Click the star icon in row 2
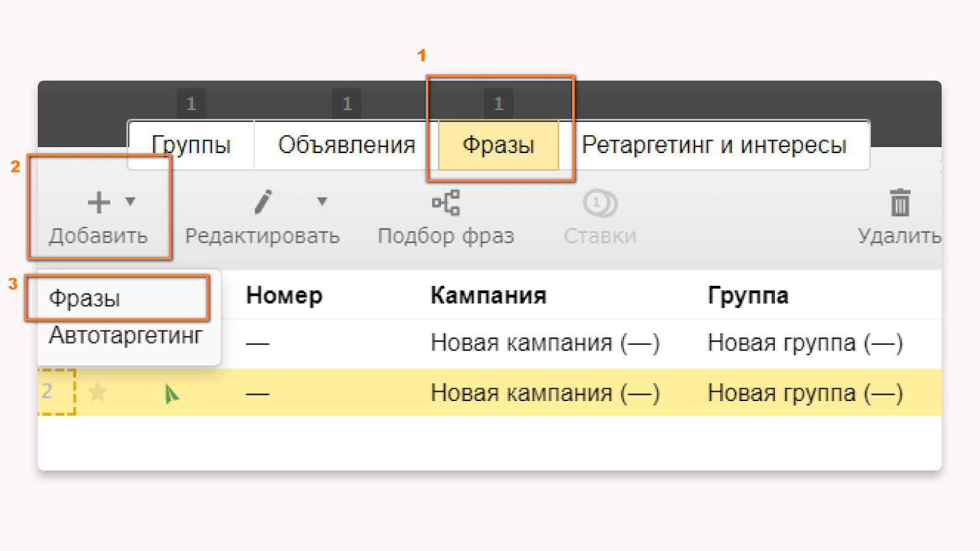This screenshot has height=551, width=980. 97,392
